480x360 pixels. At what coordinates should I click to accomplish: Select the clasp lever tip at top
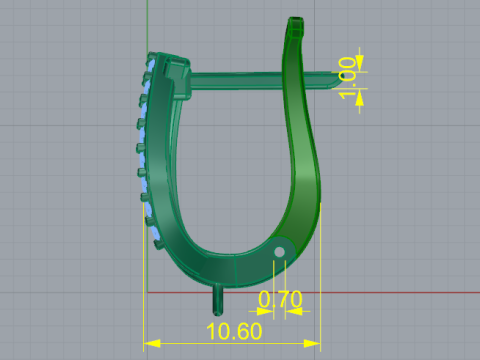[x=296, y=27]
